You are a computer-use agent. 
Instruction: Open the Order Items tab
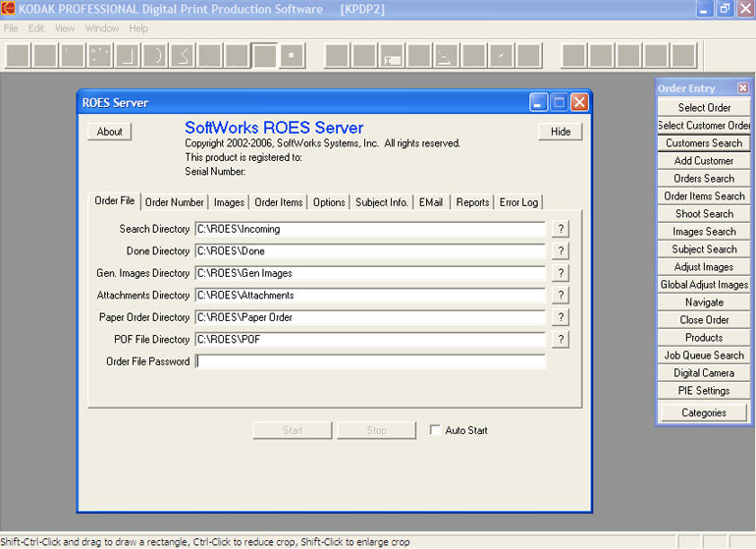(x=279, y=202)
